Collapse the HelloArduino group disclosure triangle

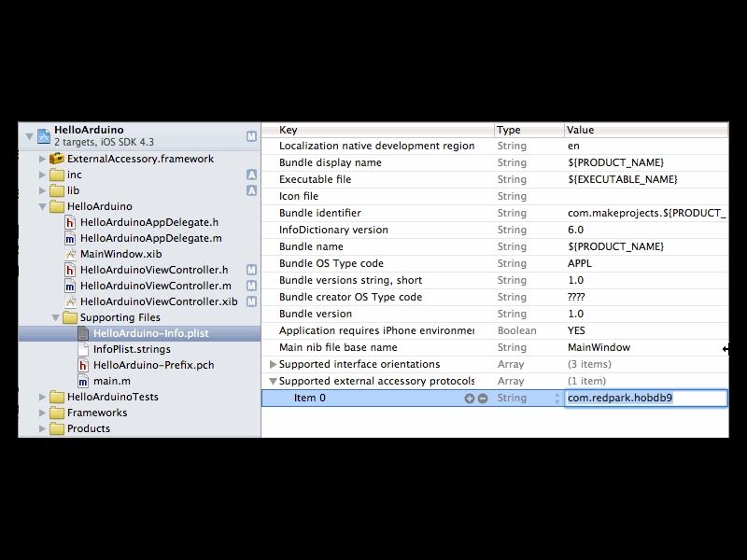[42, 206]
